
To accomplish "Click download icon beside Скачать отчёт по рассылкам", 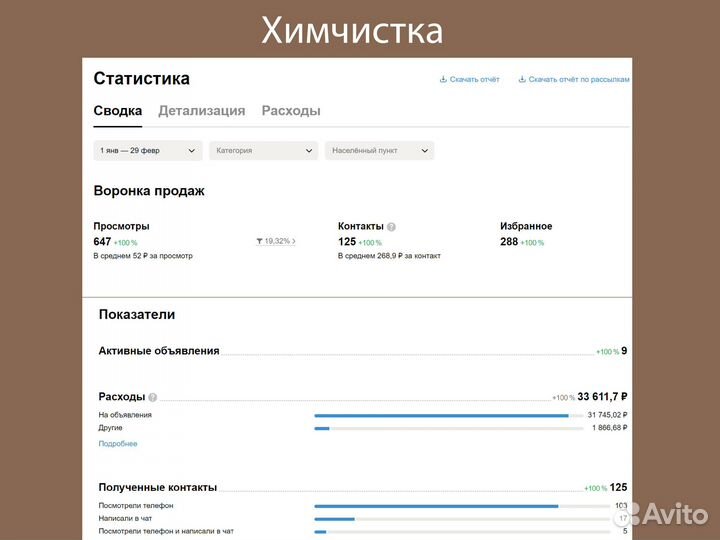I will coord(522,79).
